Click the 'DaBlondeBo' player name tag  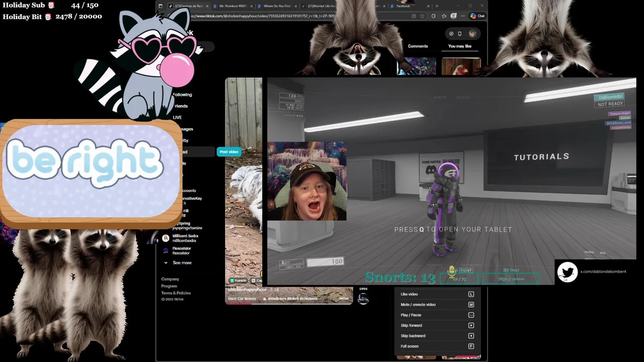pyautogui.click(x=609, y=97)
